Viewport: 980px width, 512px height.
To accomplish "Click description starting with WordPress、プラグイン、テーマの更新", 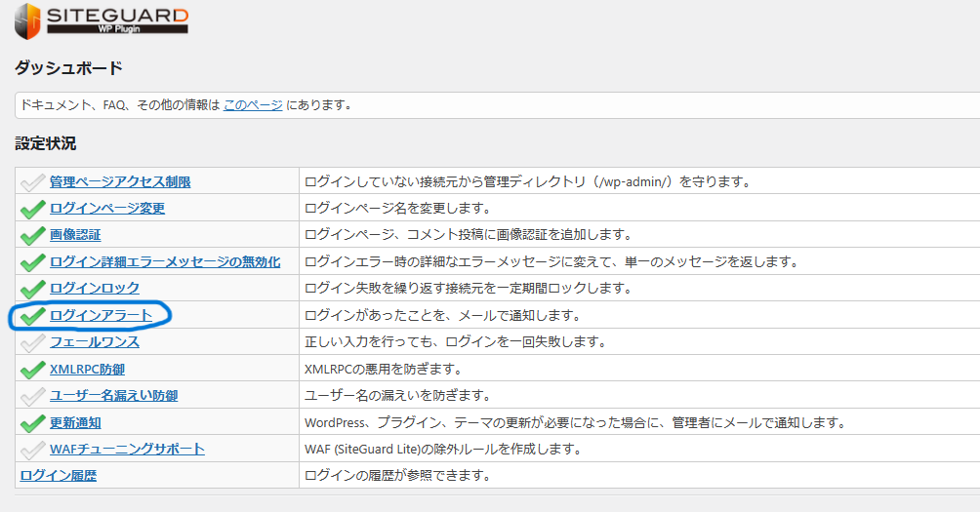I will [x=576, y=422].
